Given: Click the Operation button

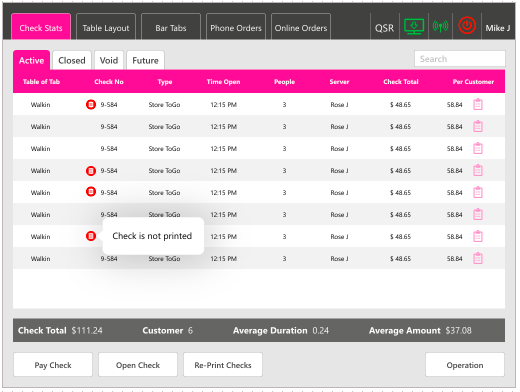Looking at the screenshot, I should click(465, 365).
